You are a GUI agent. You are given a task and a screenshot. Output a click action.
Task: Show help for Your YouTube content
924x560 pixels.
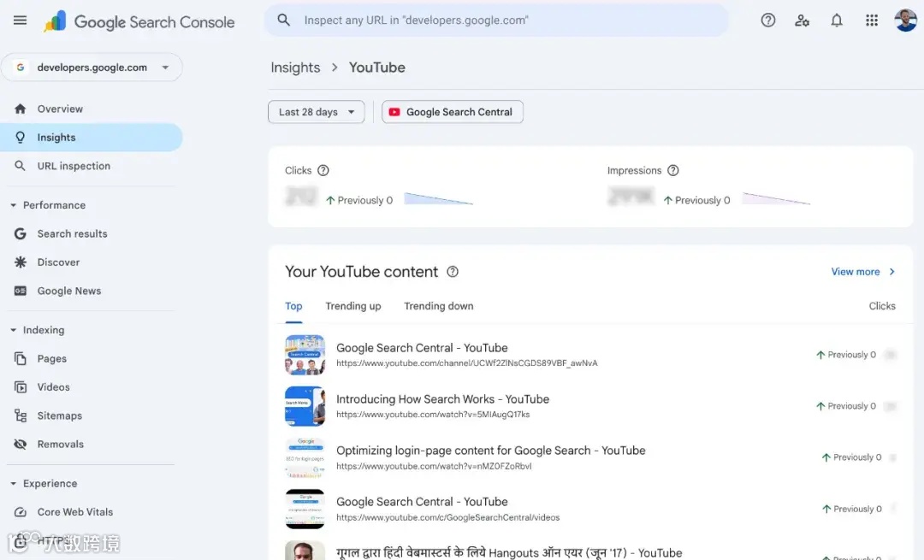pos(453,272)
